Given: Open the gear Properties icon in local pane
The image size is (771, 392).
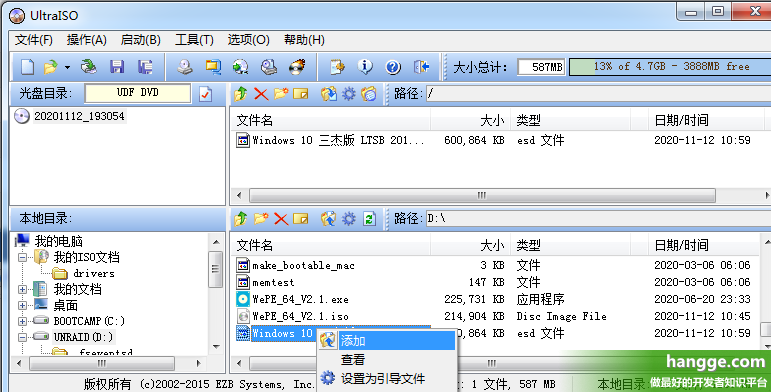Looking at the screenshot, I should pos(349,218).
